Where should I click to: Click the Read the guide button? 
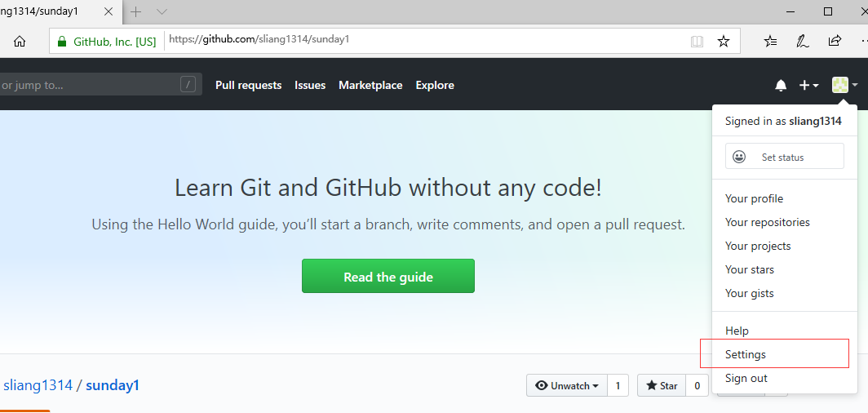click(x=388, y=276)
